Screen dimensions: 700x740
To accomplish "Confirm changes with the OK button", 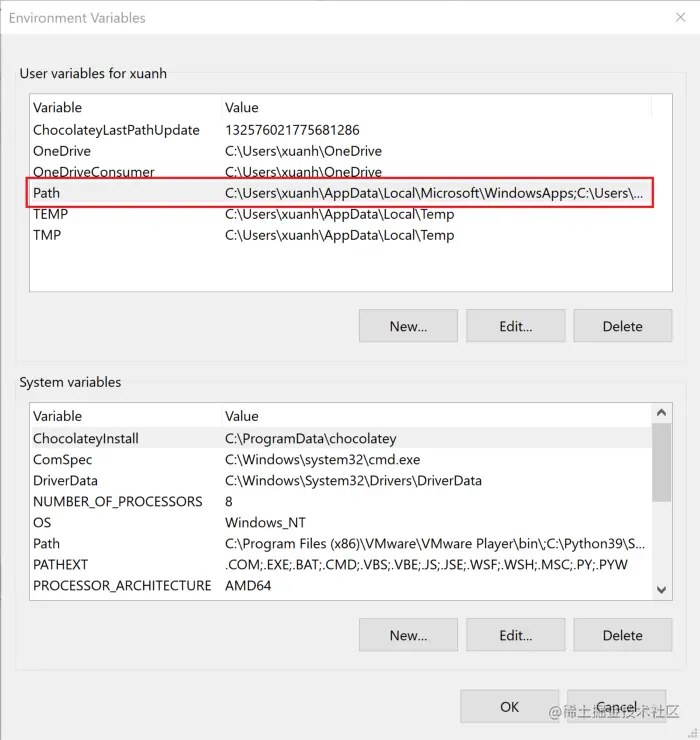I will (x=509, y=706).
